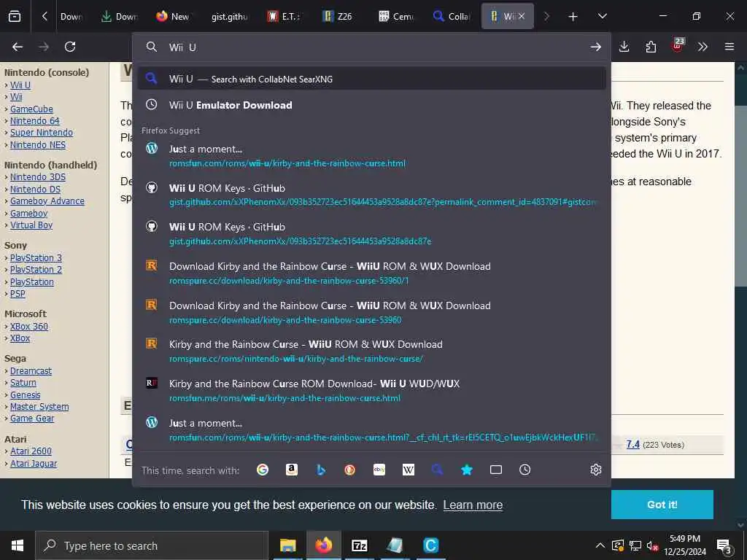Search in History clock icon
Viewport: 747px width, 560px height.
(525, 470)
